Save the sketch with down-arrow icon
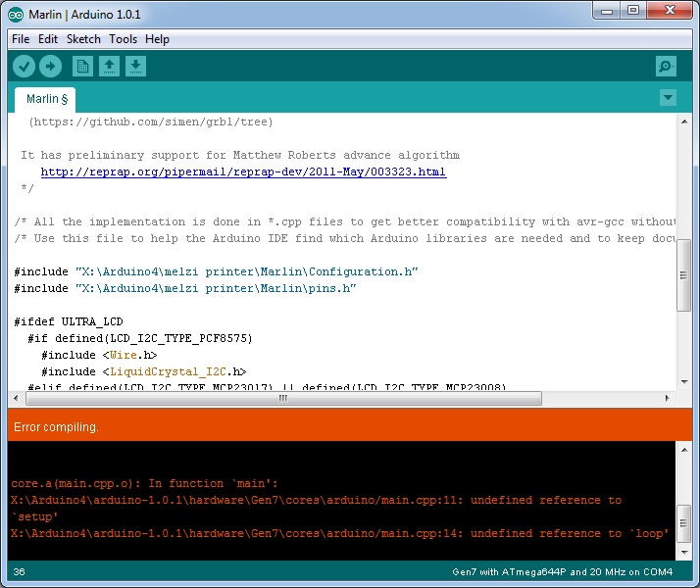Screen dimensions: 700x588 click(x=135, y=67)
